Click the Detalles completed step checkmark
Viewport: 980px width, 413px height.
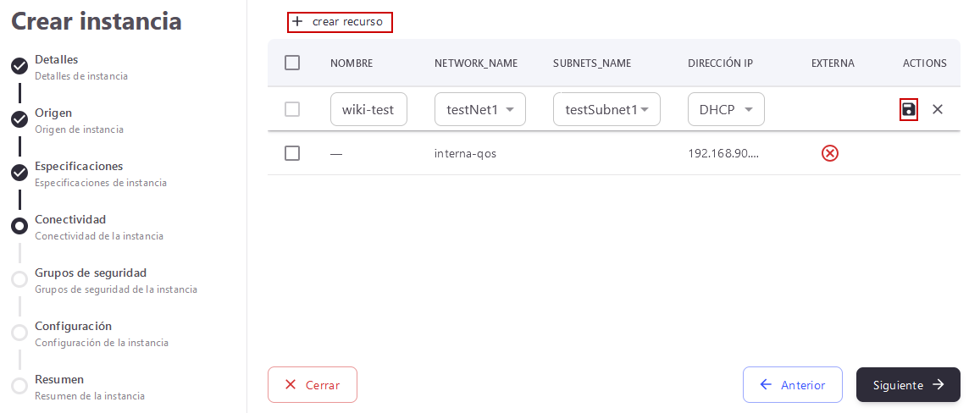tap(19, 66)
